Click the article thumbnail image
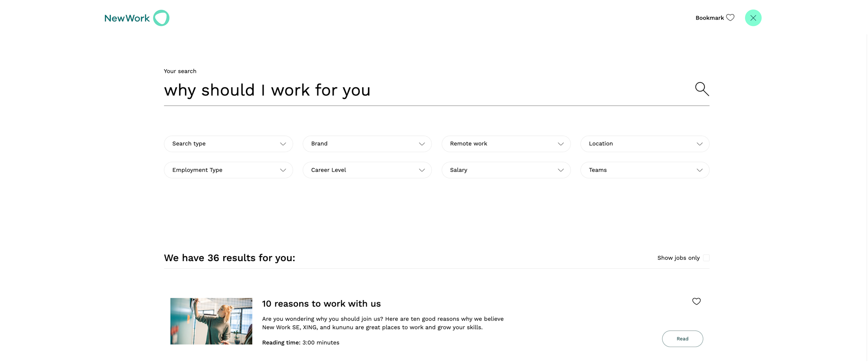This screenshot has width=868, height=362. [x=211, y=321]
